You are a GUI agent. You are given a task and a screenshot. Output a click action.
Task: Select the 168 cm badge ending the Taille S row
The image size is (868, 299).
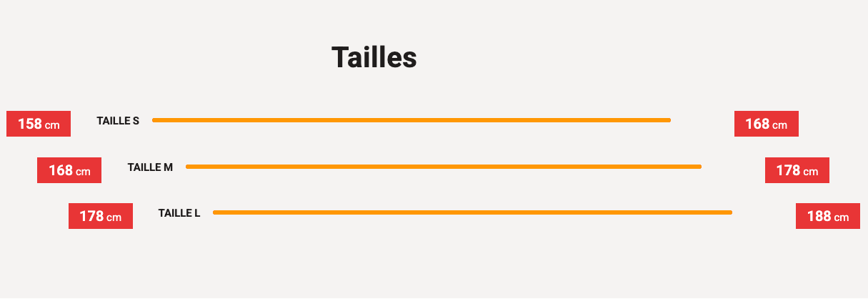tap(766, 124)
